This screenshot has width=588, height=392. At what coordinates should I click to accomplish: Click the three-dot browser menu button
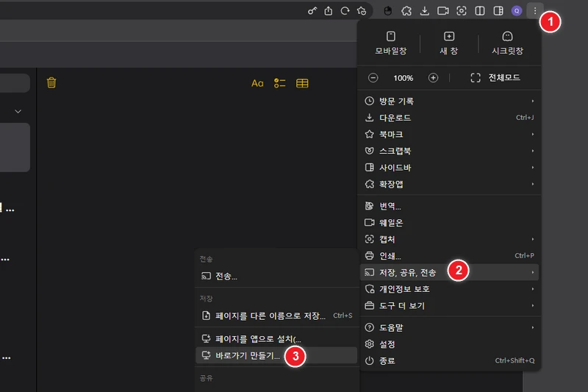pyautogui.click(x=535, y=11)
